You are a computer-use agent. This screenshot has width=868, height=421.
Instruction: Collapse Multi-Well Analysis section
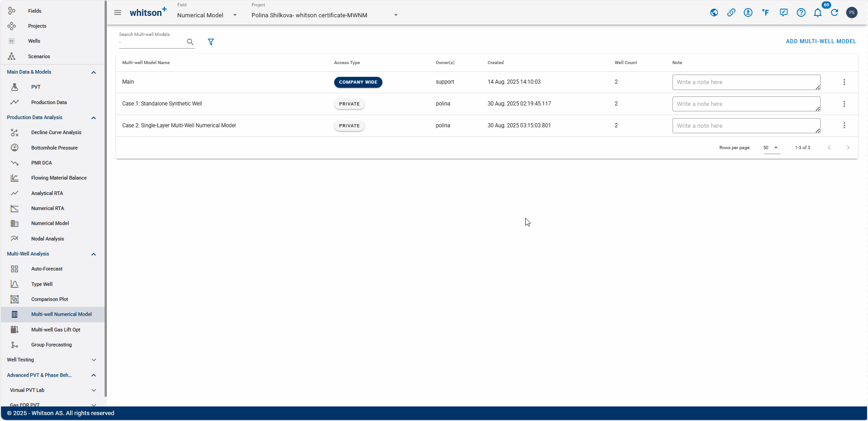coord(94,254)
